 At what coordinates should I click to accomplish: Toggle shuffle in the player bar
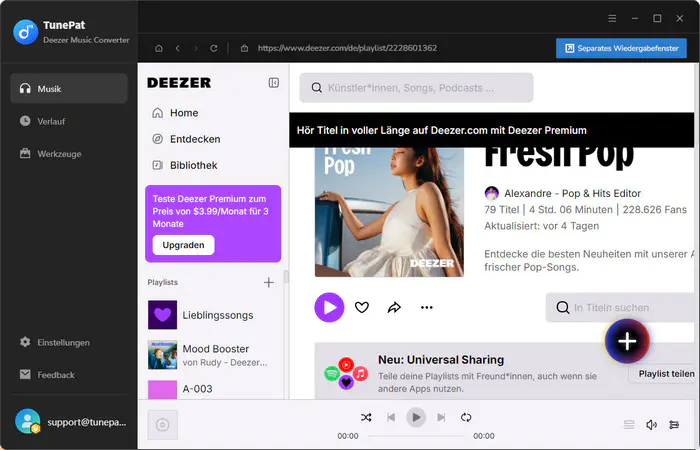366,417
